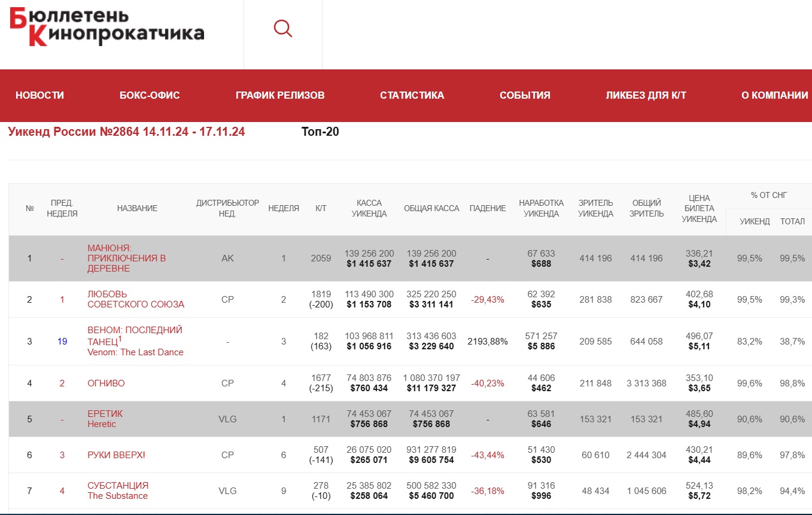Click the КАССА УИКЕНДА column header
The image size is (812, 515).
(369, 208)
